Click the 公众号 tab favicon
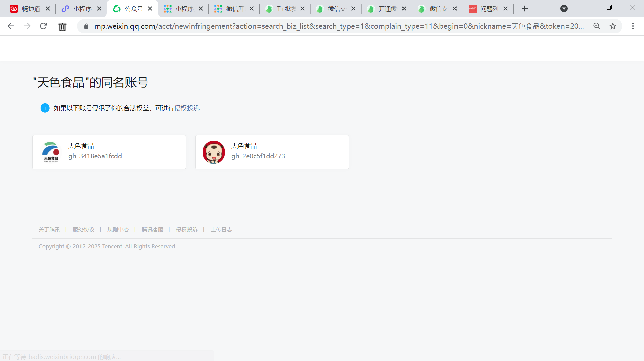644x361 pixels. pyautogui.click(x=117, y=9)
